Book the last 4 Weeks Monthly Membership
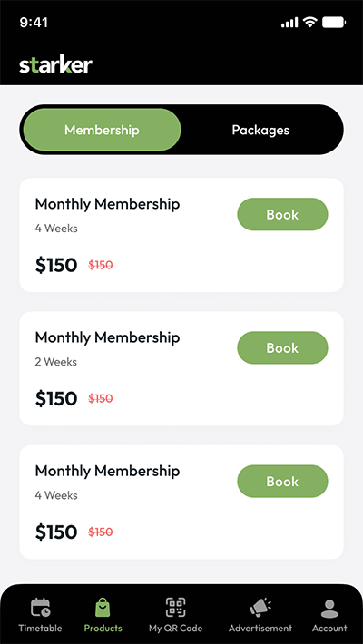The width and height of the screenshot is (363, 644). click(x=282, y=482)
